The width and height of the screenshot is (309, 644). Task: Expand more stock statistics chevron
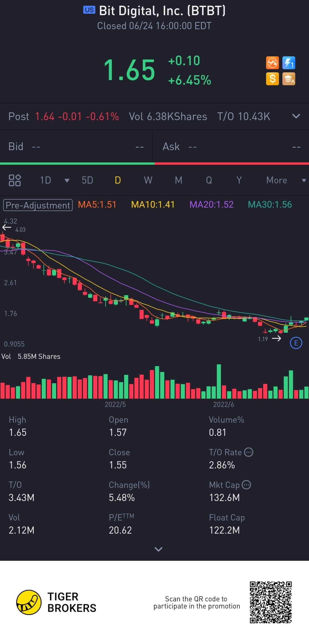tap(158, 549)
